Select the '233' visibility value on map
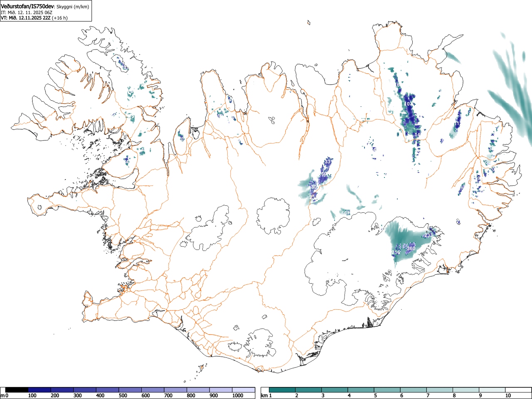 (428, 236)
